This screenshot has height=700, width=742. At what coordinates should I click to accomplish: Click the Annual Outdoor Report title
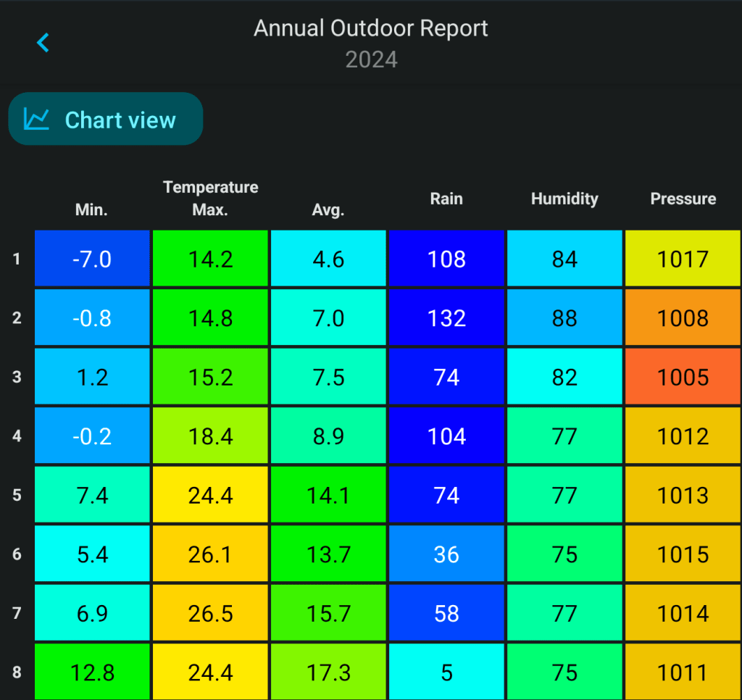point(370,29)
